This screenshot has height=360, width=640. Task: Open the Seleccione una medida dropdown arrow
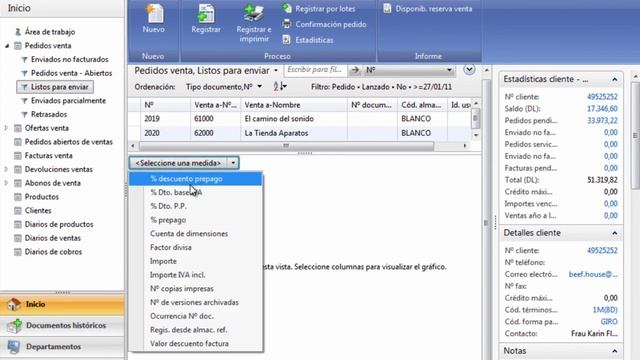click(x=233, y=163)
